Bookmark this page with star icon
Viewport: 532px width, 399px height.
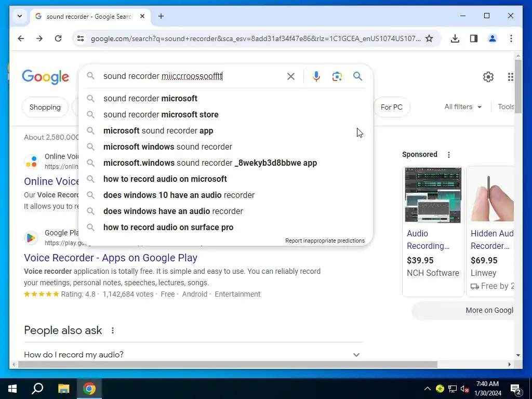tap(429, 38)
